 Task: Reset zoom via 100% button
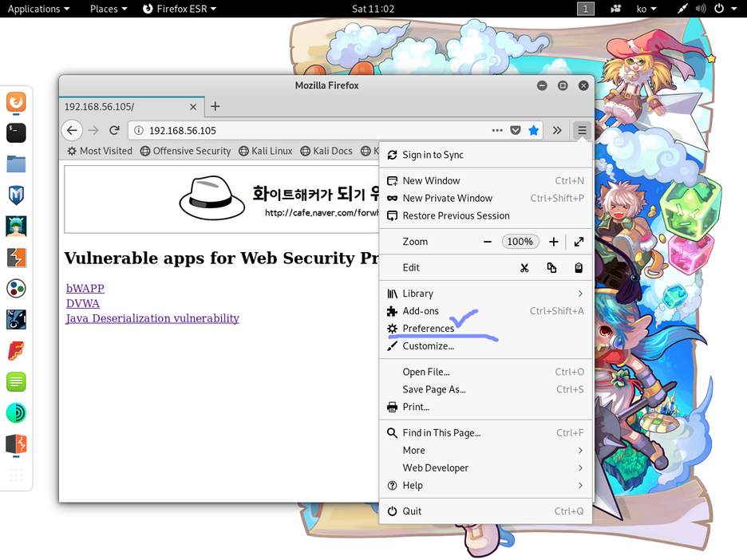520,242
